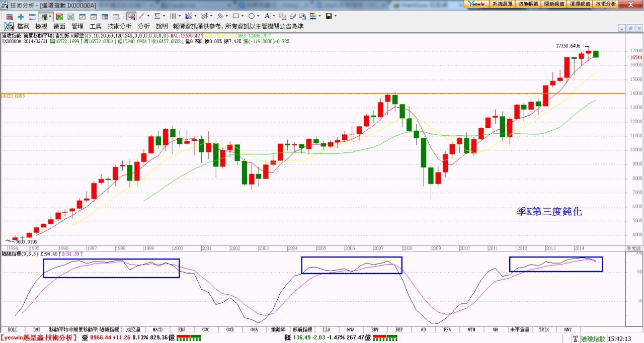Click the 系統選單 button

click(x=502, y=4)
